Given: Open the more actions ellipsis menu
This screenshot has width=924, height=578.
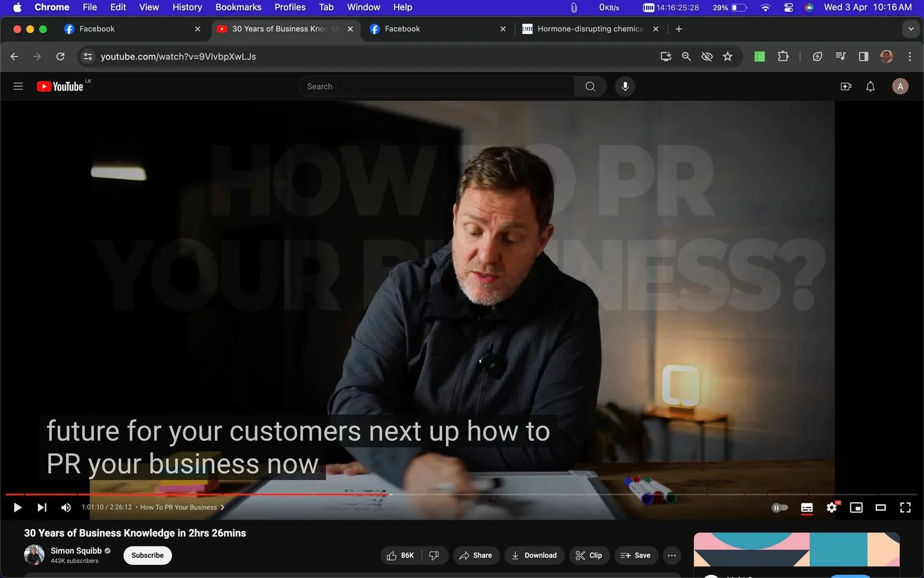Looking at the screenshot, I should coord(671,555).
